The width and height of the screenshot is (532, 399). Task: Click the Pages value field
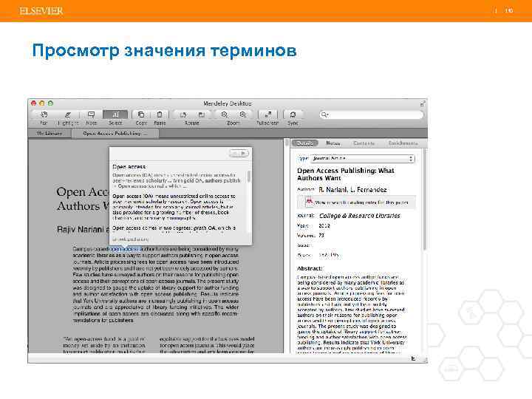(329, 255)
